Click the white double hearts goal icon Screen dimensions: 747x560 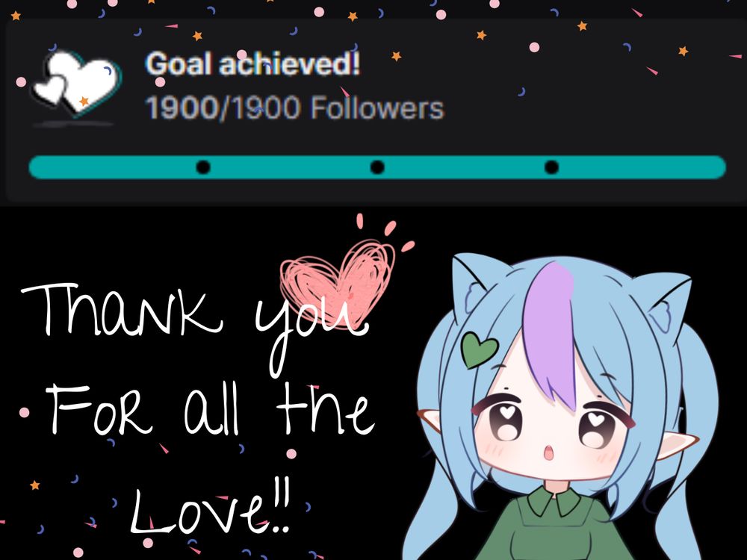pos(77,84)
